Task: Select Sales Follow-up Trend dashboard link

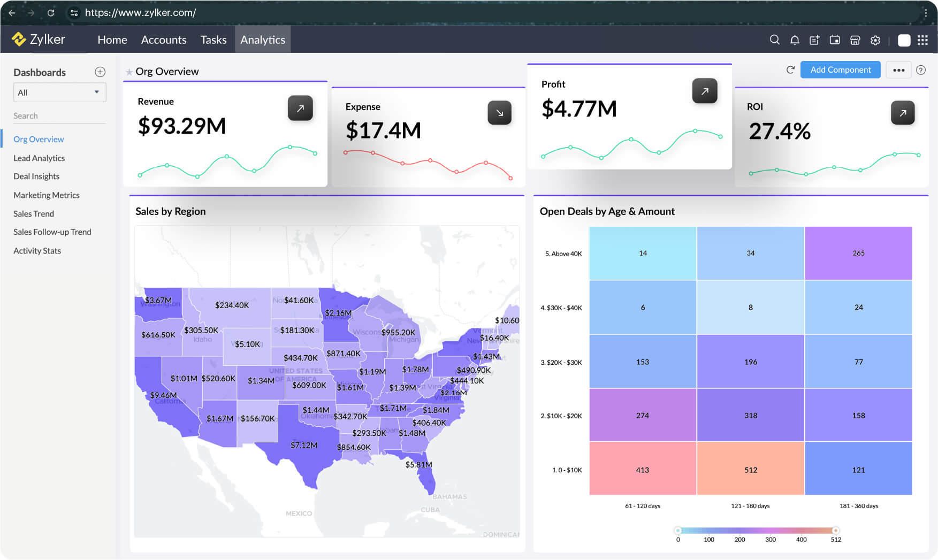Action: [52, 232]
